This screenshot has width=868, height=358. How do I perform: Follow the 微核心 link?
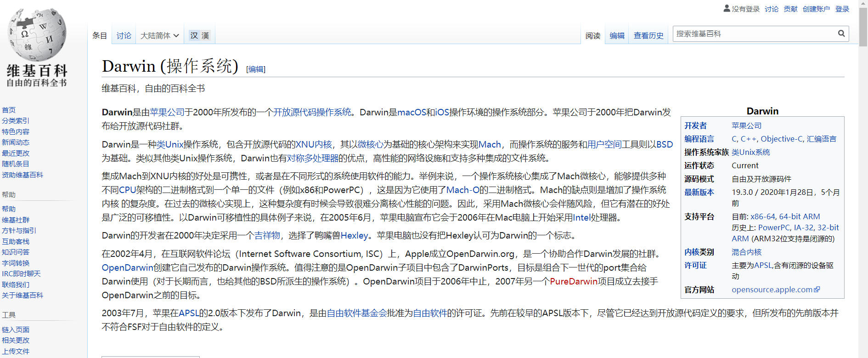tap(370, 144)
